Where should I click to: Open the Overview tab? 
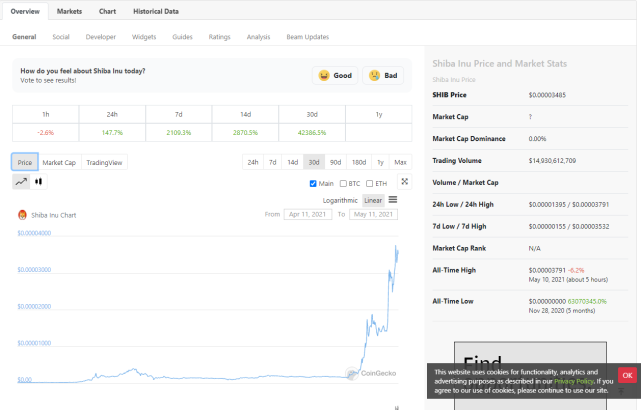pyautogui.click(x=25, y=11)
